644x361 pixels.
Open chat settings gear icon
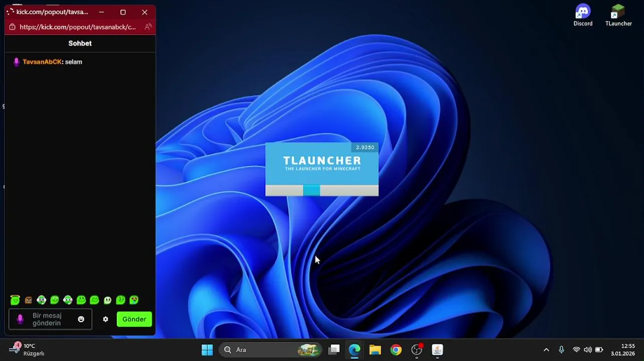[x=105, y=319]
